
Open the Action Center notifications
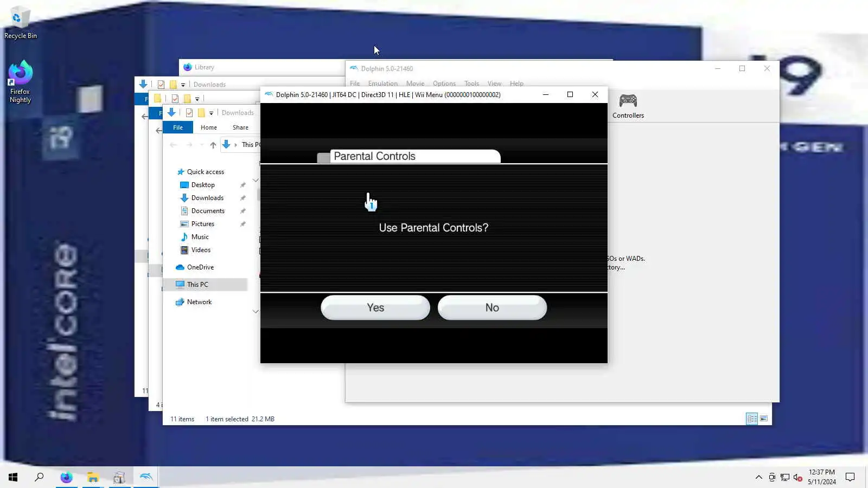click(850, 477)
